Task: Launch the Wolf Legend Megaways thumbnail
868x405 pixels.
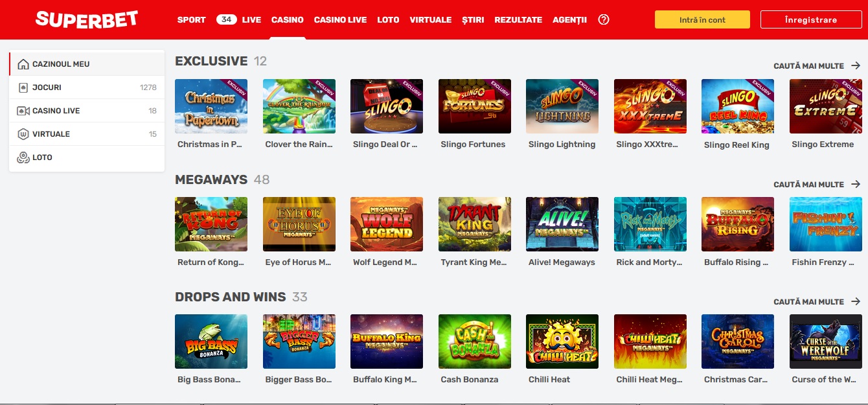Action: 387,224
